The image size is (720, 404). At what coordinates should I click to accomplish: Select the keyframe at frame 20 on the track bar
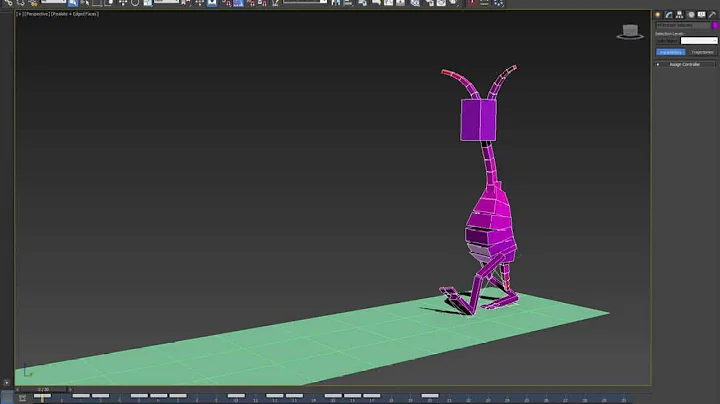click(x=430, y=396)
